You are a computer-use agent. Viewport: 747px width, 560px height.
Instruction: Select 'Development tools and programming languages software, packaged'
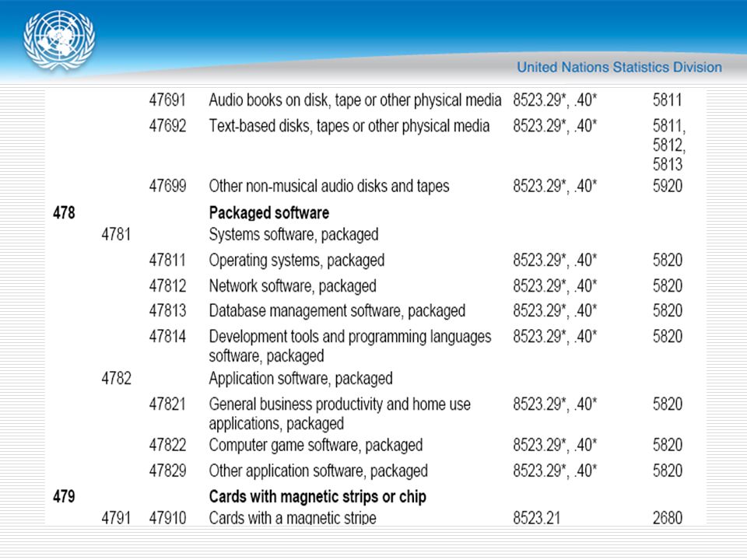tap(349, 346)
